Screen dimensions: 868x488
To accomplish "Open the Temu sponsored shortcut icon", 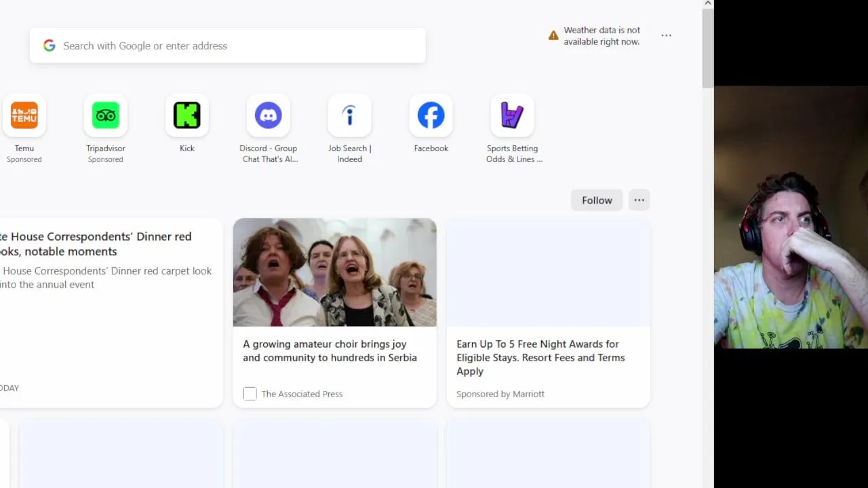I will 24,115.
